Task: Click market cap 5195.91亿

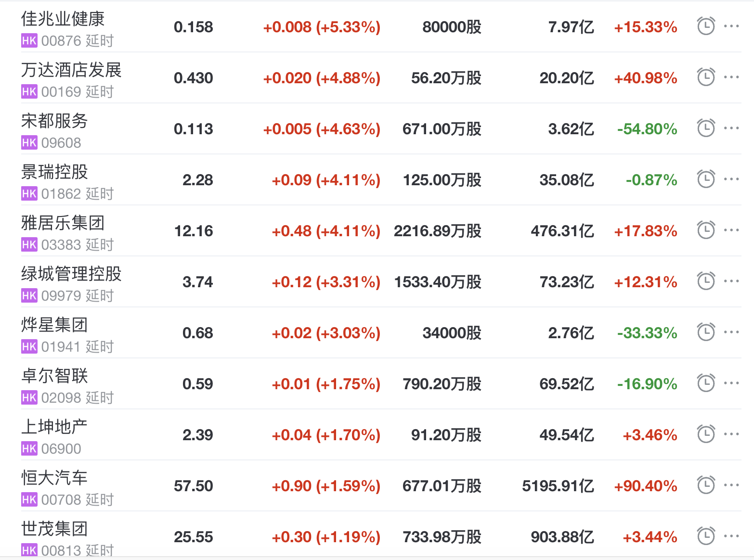Action: point(558,486)
